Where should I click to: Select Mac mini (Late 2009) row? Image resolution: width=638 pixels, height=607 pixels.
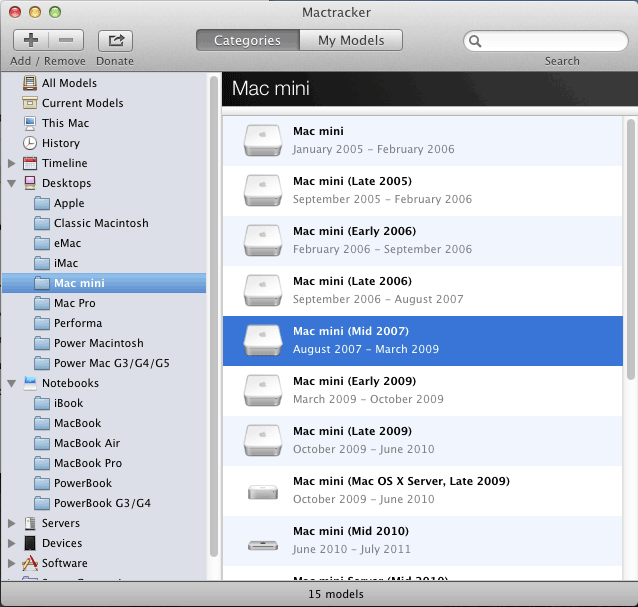423,441
